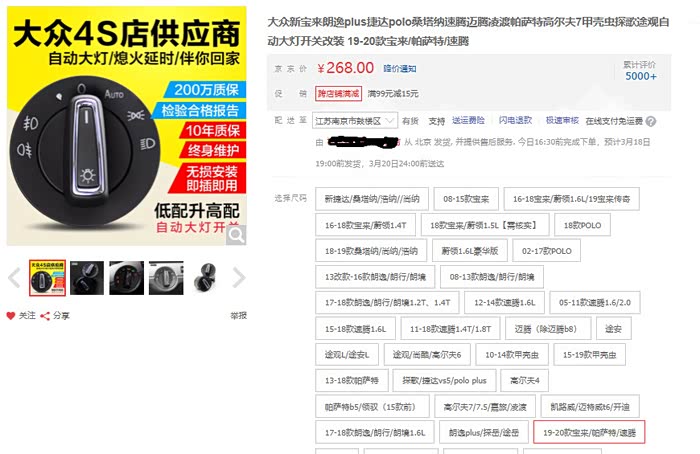Pick 13-18款帕萨特 option
The width and height of the screenshot is (700, 454).
(352, 380)
